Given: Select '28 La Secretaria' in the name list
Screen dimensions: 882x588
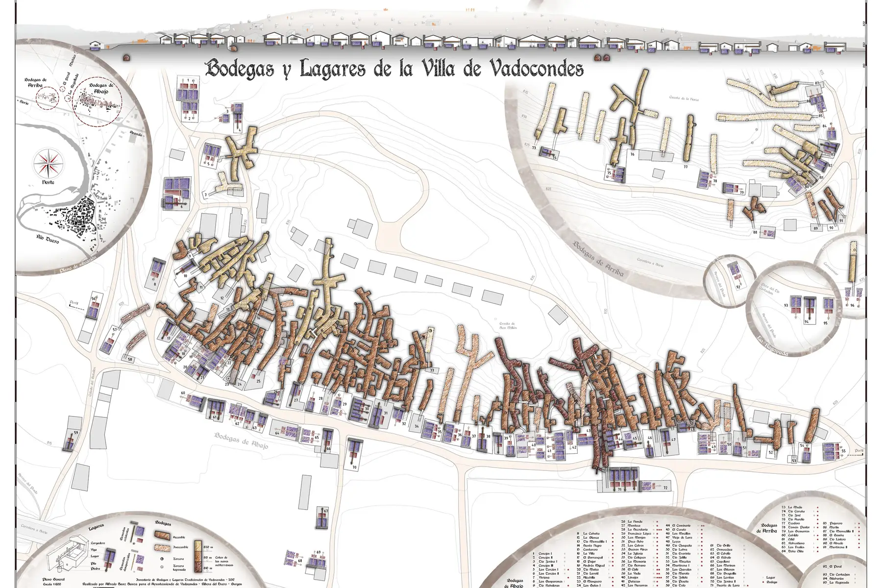Looking at the screenshot, I should point(635,530).
